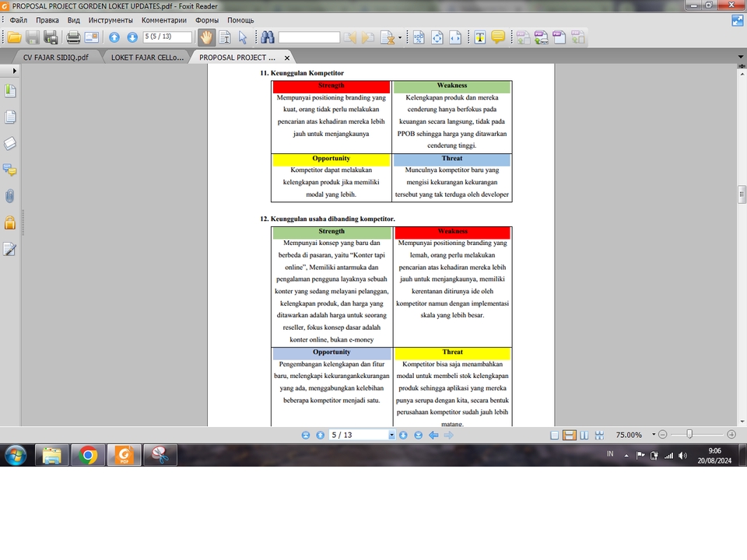Select the yellow Note comment tool
The image size is (747, 560).
(x=498, y=37)
